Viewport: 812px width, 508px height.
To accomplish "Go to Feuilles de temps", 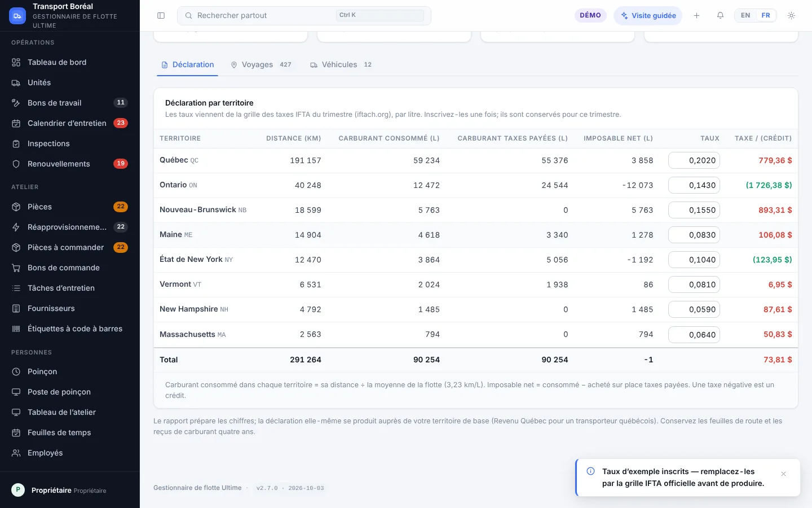I will click(70, 432).
